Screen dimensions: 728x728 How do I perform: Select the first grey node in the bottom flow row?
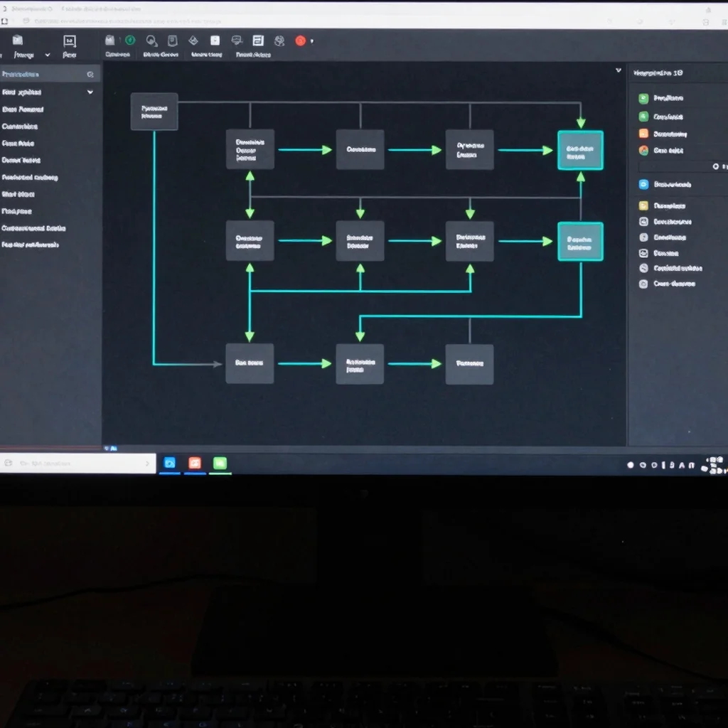click(250, 363)
